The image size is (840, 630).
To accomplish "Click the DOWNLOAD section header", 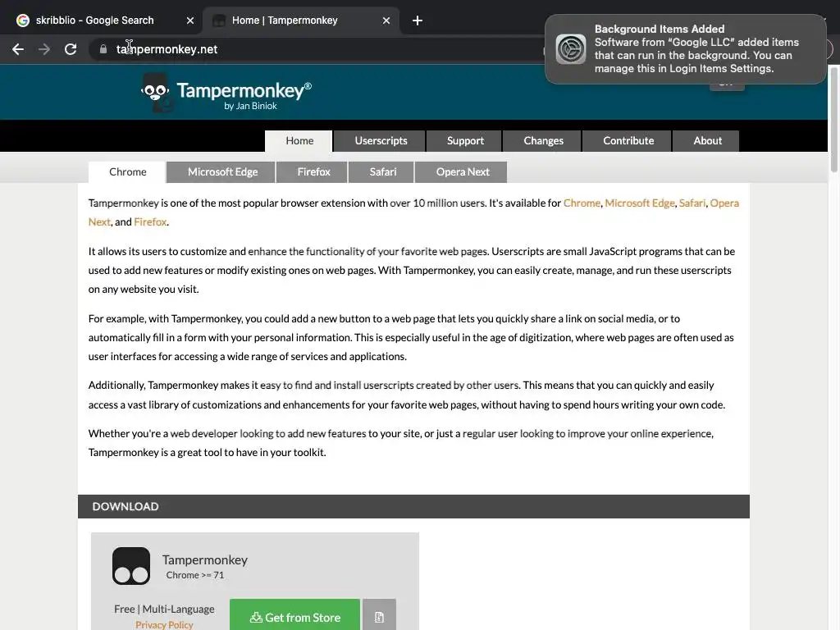I will tap(413, 506).
